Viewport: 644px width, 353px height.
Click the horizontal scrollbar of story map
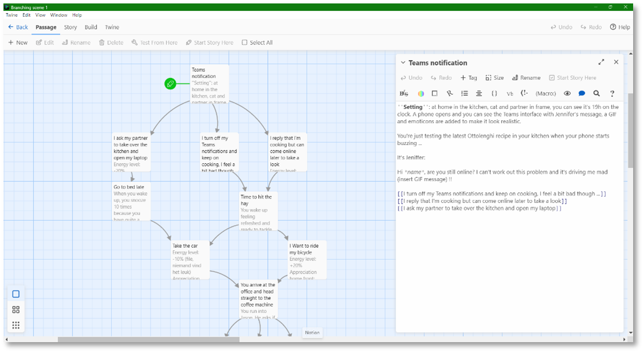point(148,339)
